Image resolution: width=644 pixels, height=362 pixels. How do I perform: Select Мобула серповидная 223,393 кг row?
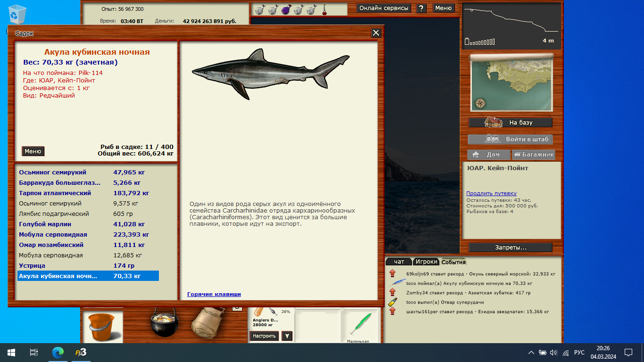[88, 235]
